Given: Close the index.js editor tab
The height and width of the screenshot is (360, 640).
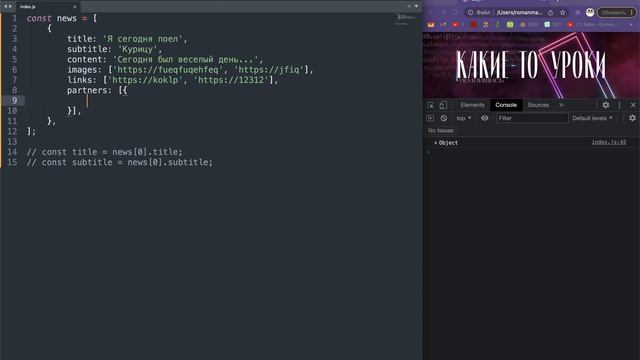Looking at the screenshot, I should tap(74, 7).
